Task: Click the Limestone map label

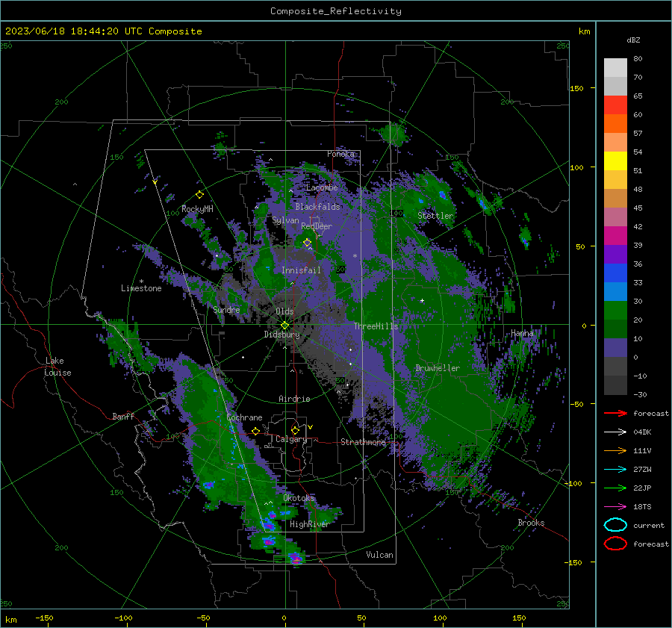Action: click(x=141, y=288)
